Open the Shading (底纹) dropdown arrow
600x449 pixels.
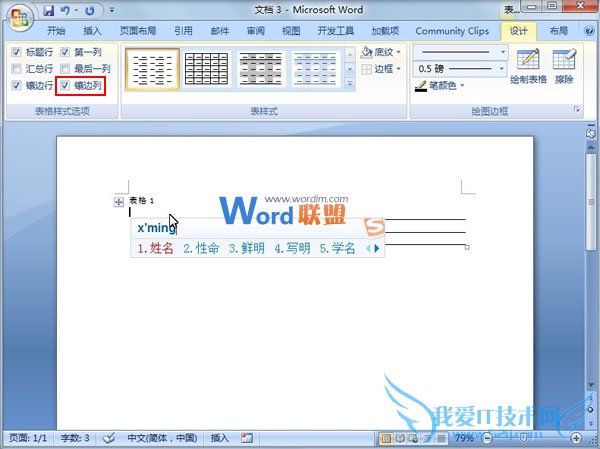pos(399,52)
